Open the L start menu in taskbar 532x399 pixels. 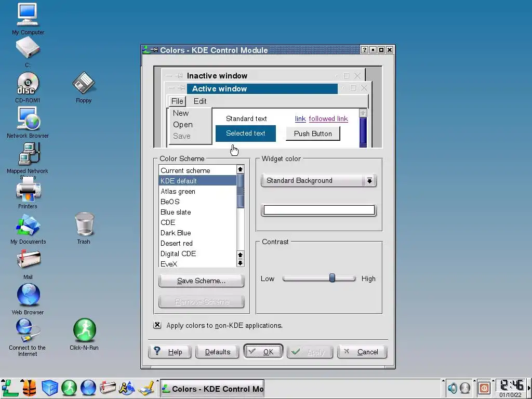[x=10, y=388]
